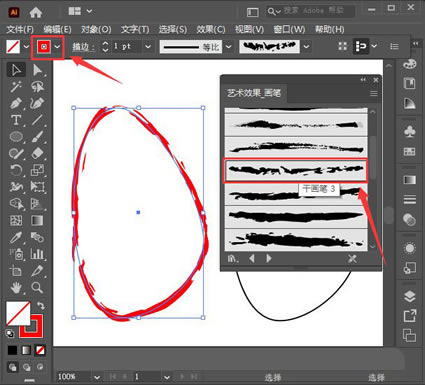Viewport: 425px width, 385px height.
Task: Set default fill and stroke
Action: tap(10, 333)
